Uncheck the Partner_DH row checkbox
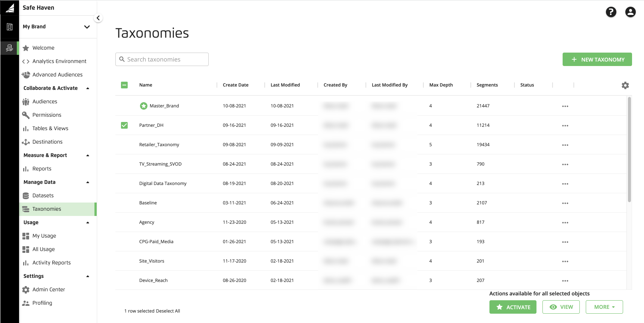 pos(124,125)
